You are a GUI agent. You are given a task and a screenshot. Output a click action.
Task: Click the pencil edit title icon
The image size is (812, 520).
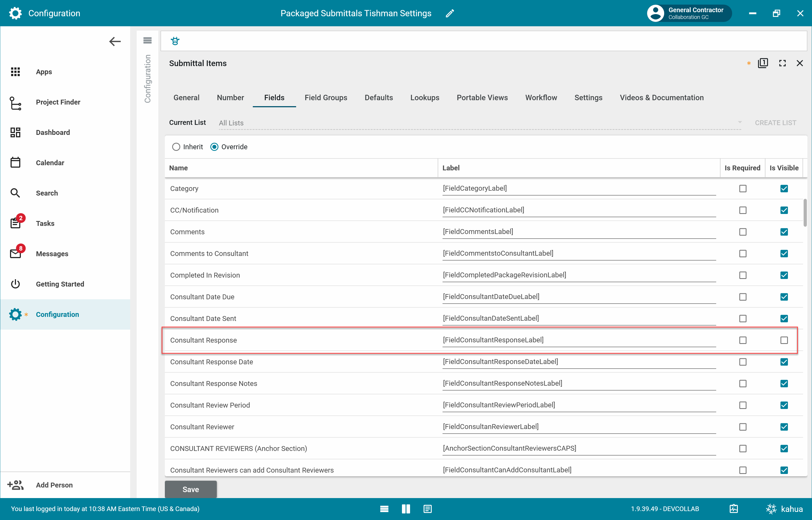(450, 13)
